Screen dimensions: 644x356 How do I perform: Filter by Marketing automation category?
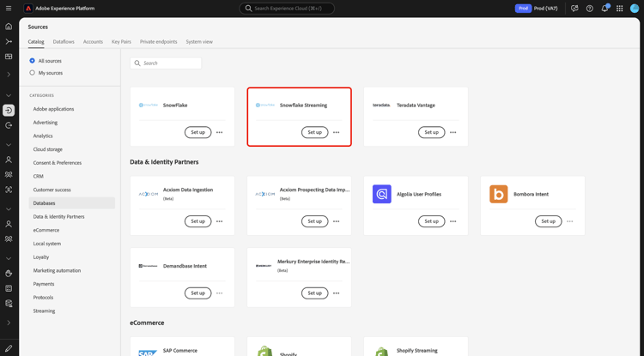tap(57, 271)
